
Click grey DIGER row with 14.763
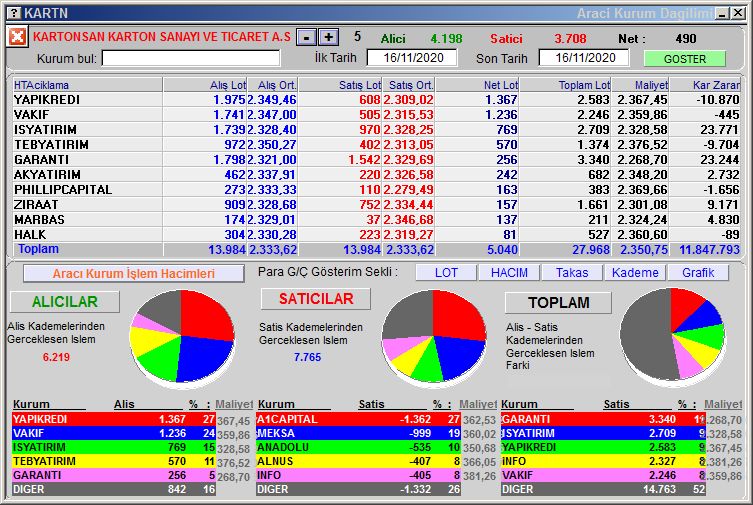click(603, 489)
